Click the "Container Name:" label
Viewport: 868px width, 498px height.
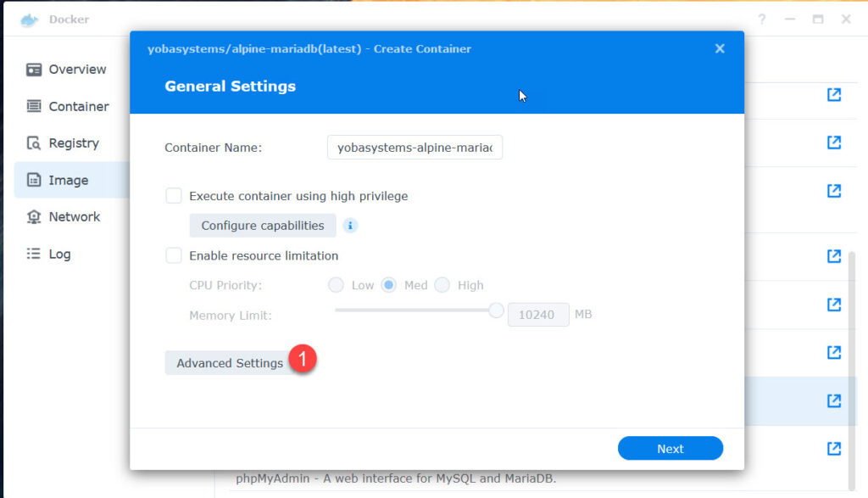point(213,148)
